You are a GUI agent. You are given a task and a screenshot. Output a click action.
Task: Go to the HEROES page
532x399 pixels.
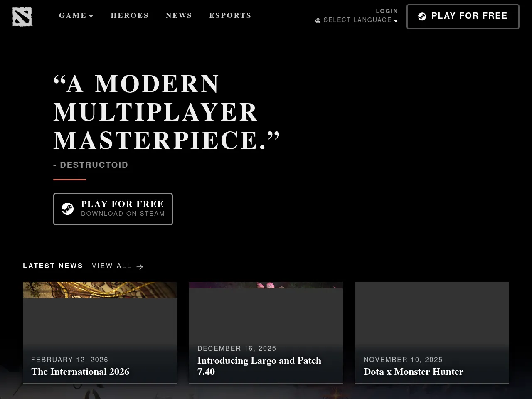point(130,16)
